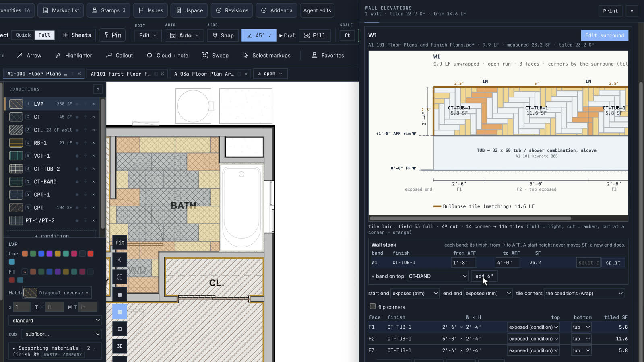644x362 pixels.
Task: Click the frame selection icon below the moon
Action: 120,277
